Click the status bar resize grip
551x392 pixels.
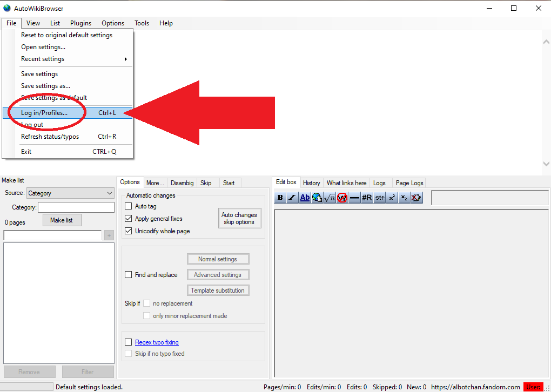coord(547,388)
